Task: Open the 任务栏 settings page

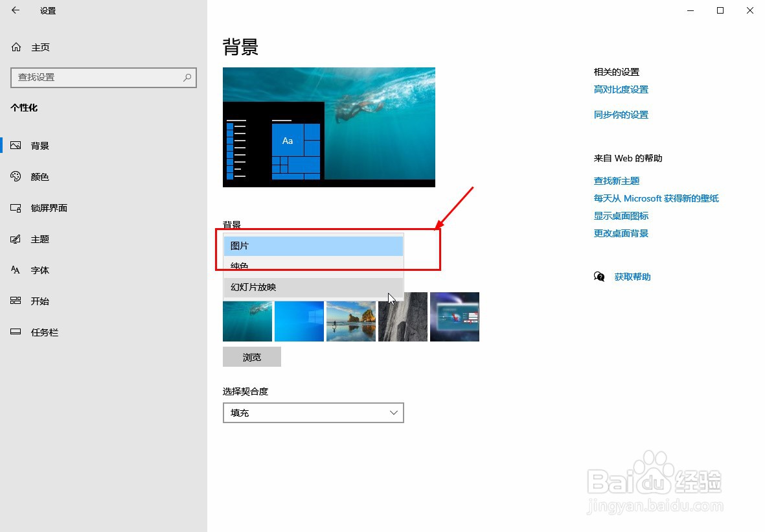Action: tap(45, 332)
